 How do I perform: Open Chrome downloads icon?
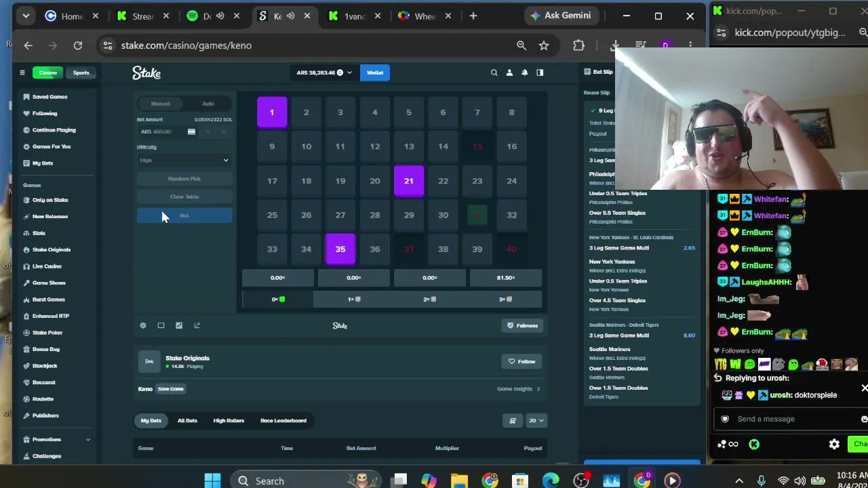(x=615, y=45)
